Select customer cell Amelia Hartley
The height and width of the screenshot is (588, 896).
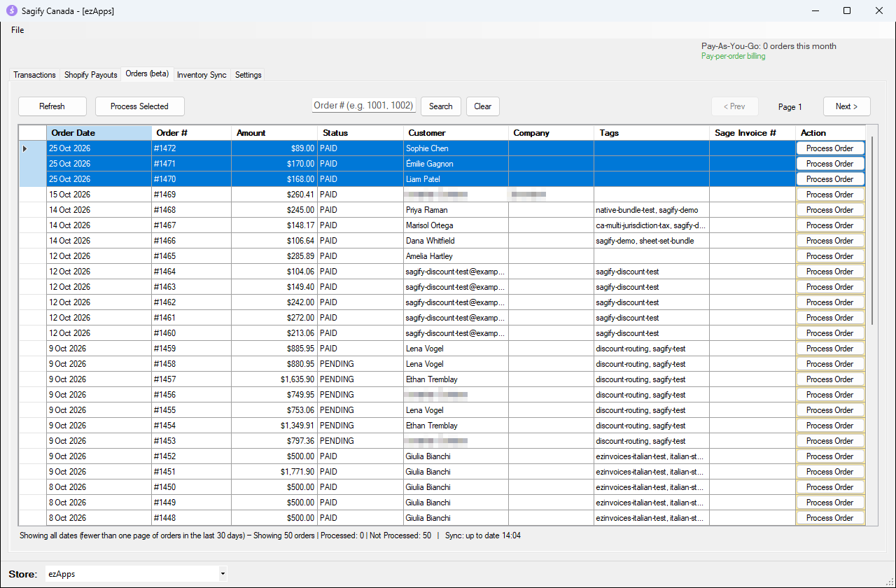[x=456, y=256]
